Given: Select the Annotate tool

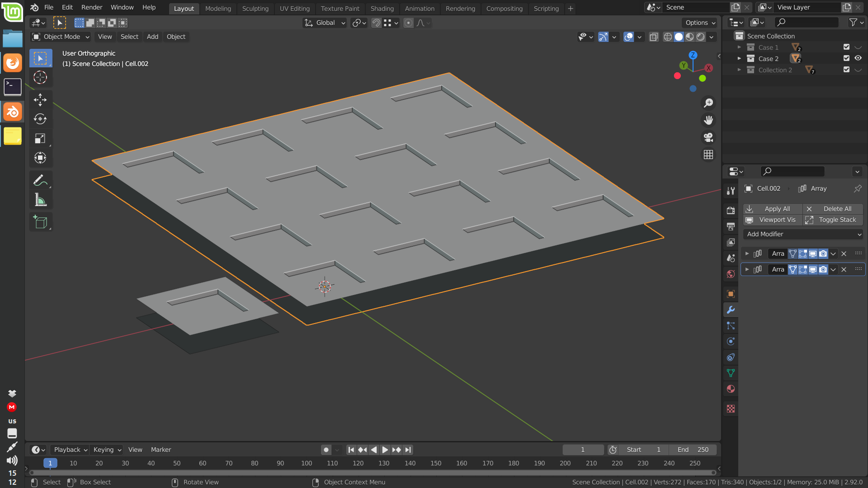Looking at the screenshot, I should pyautogui.click(x=40, y=180).
